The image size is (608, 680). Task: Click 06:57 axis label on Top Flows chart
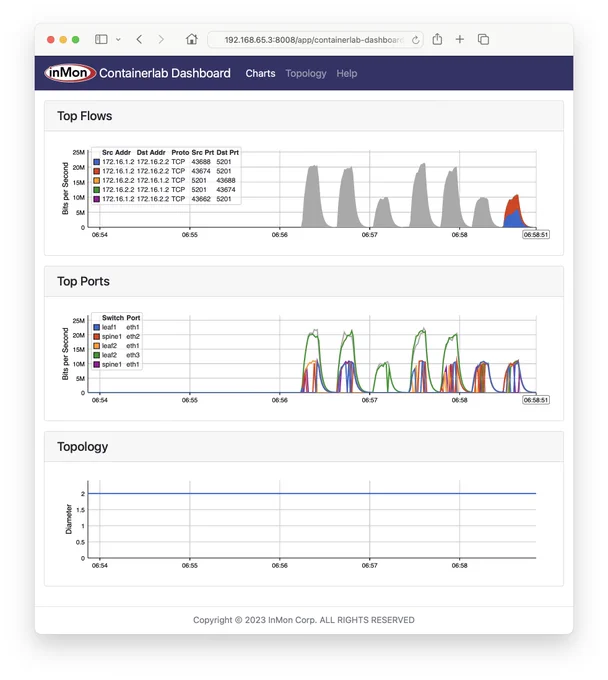pyautogui.click(x=369, y=235)
